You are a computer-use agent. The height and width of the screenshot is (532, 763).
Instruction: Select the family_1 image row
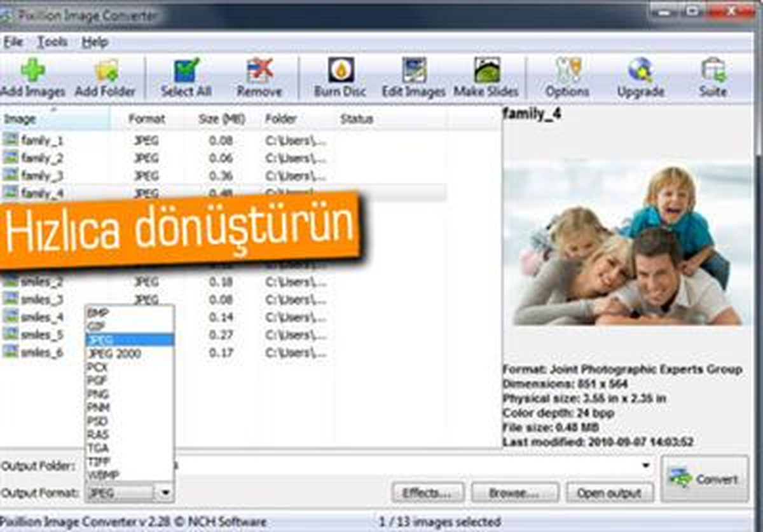coord(223,140)
